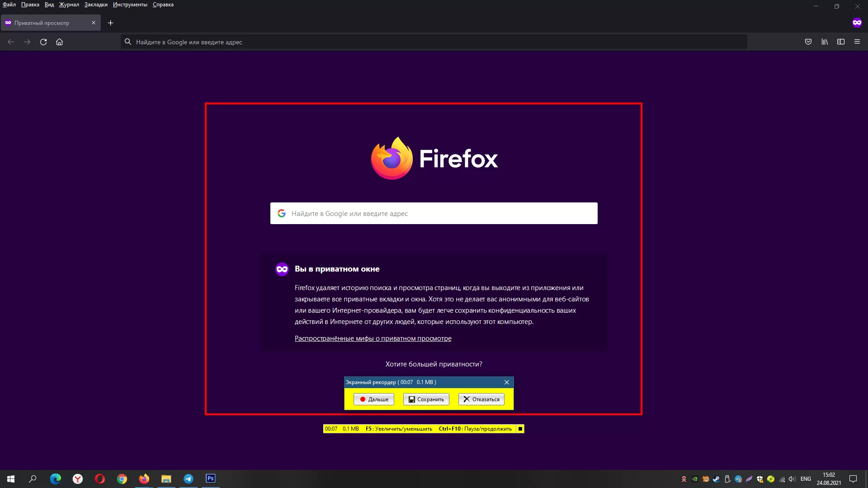This screenshot has width=868, height=488.
Task: Open the Файл menu
Action: click(9, 5)
